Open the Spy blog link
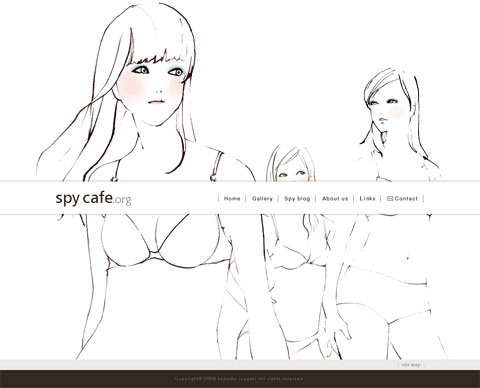This screenshot has height=388, width=480. [297, 199]
